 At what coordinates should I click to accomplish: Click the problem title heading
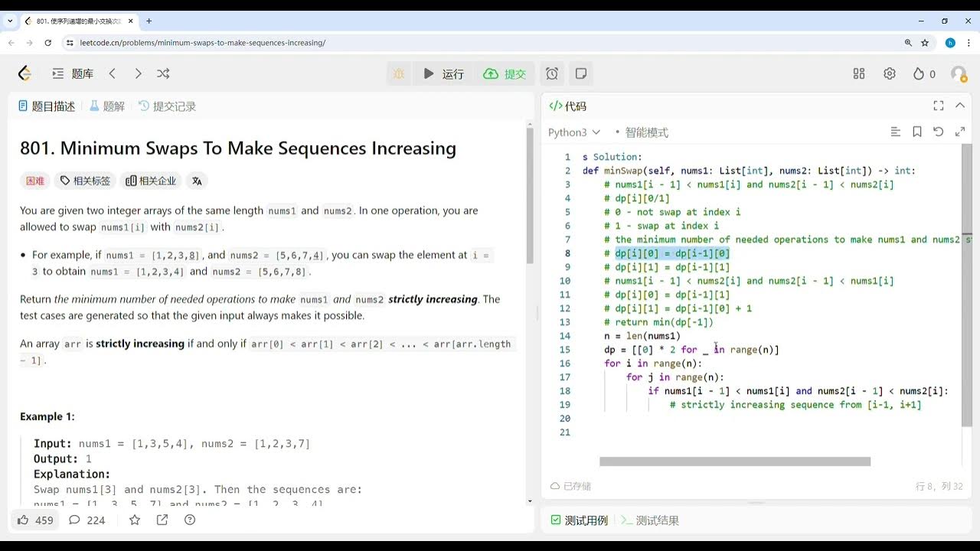tap(238, 148)
